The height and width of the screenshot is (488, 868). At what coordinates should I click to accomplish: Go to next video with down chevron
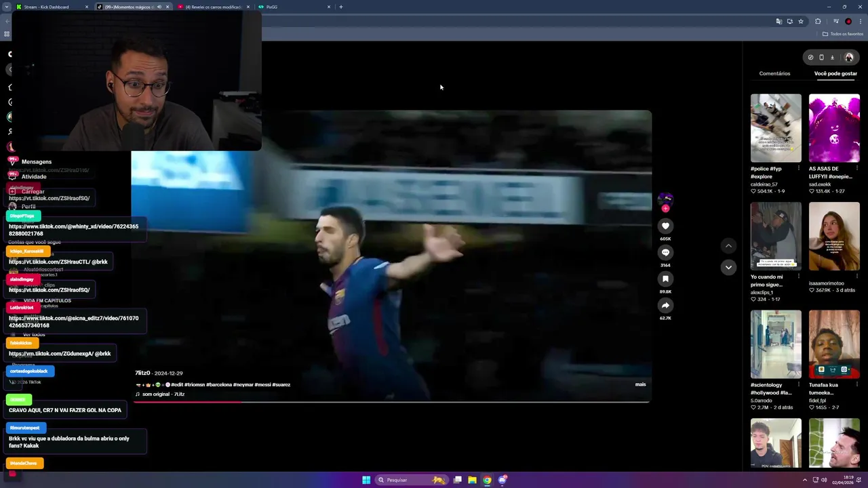(728, 267)
